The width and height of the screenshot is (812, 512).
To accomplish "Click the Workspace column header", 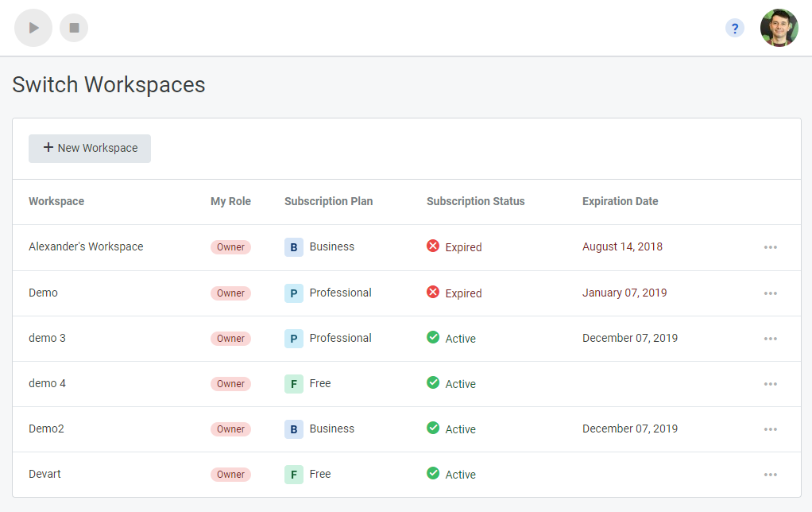I will 56,202.
